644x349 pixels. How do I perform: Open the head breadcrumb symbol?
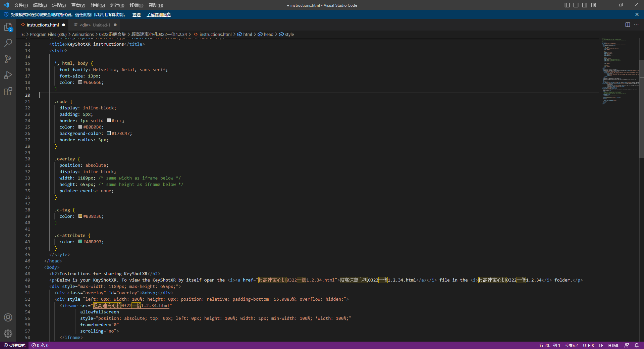[x=266, y=34]
